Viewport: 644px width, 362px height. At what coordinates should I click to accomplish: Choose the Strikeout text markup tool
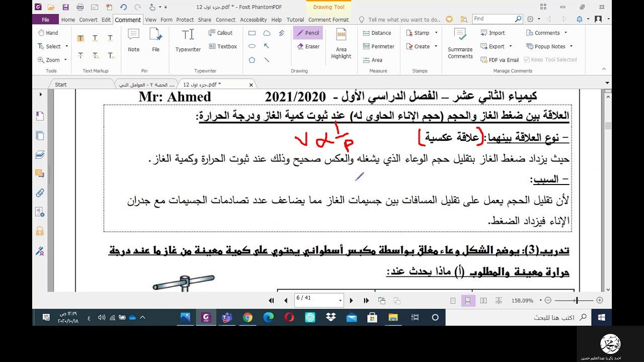tap(80, 55)
